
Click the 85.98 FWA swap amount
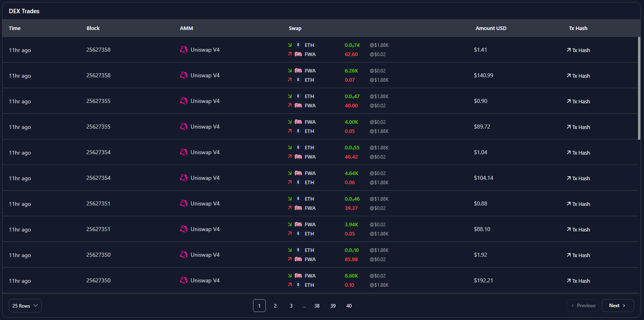[351, 259]
